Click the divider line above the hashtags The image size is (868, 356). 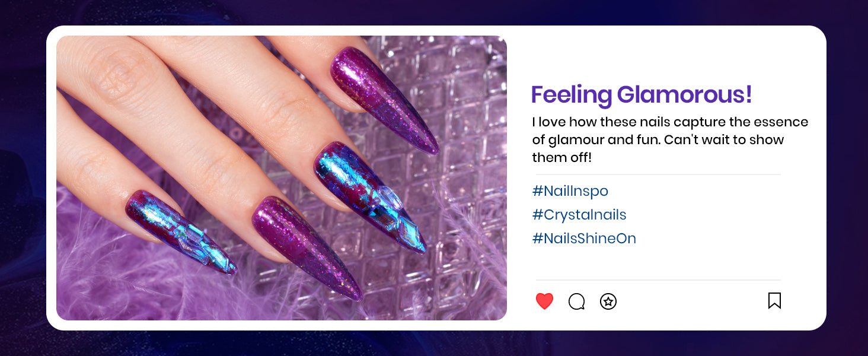[658, 174]
